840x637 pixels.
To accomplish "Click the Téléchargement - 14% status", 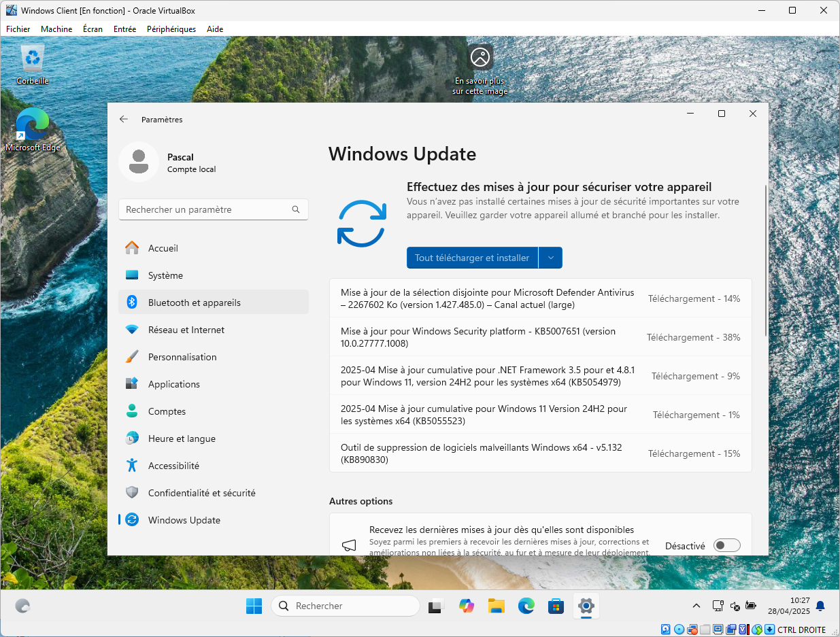I will 694,298.
